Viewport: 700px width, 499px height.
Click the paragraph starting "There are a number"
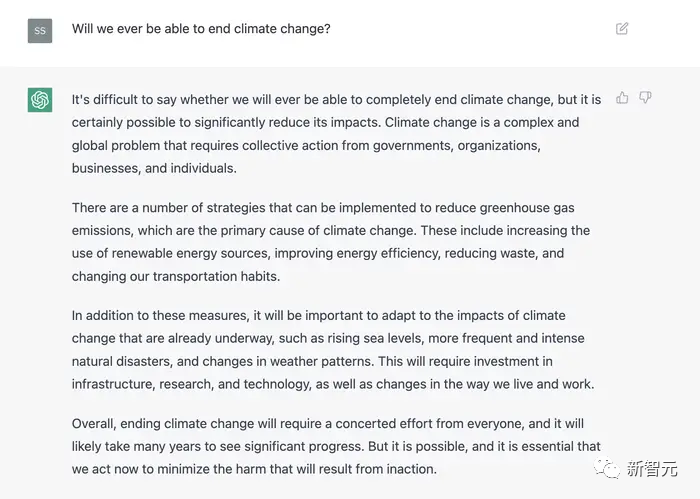coord(330,242)
